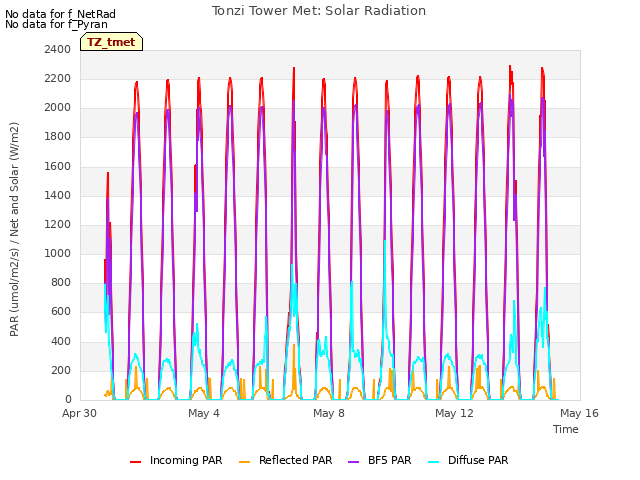The width and height of the screenshot is (640, 480).
Task: Click the TZ_tmet label box
Action: 111,42
